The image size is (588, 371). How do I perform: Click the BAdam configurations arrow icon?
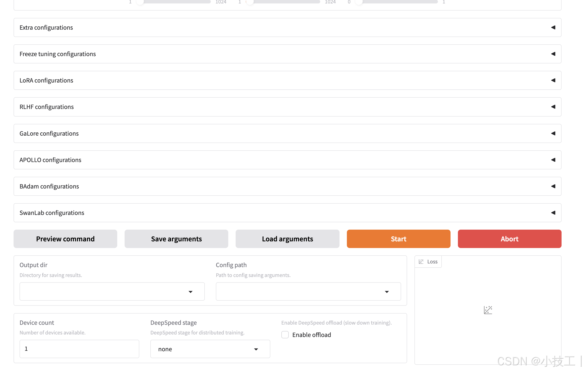pyautogui.click(x=553, y=186)
